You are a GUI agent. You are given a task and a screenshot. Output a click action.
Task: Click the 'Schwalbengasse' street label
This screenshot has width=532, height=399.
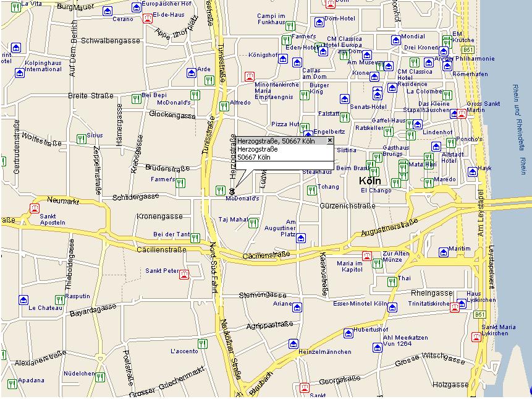110,41
